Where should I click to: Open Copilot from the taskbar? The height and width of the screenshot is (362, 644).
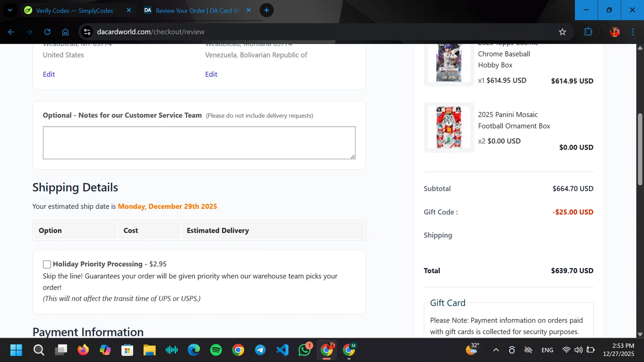point(105,350)
